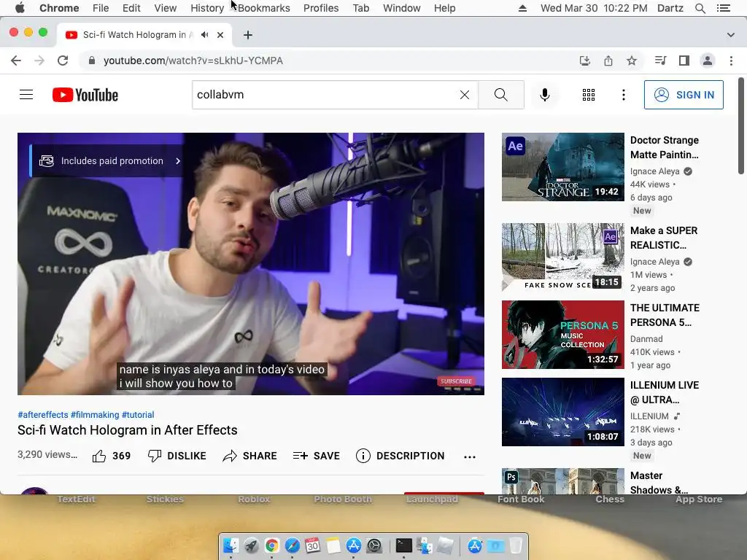Open Control Center in menu bar
The image size is (747, 560).
(723, 8)
